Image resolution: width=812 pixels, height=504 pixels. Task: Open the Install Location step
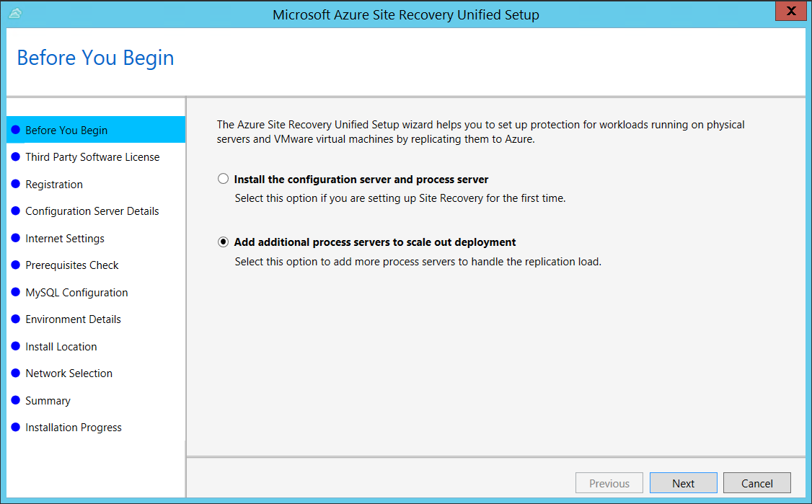tap(61, 347)
